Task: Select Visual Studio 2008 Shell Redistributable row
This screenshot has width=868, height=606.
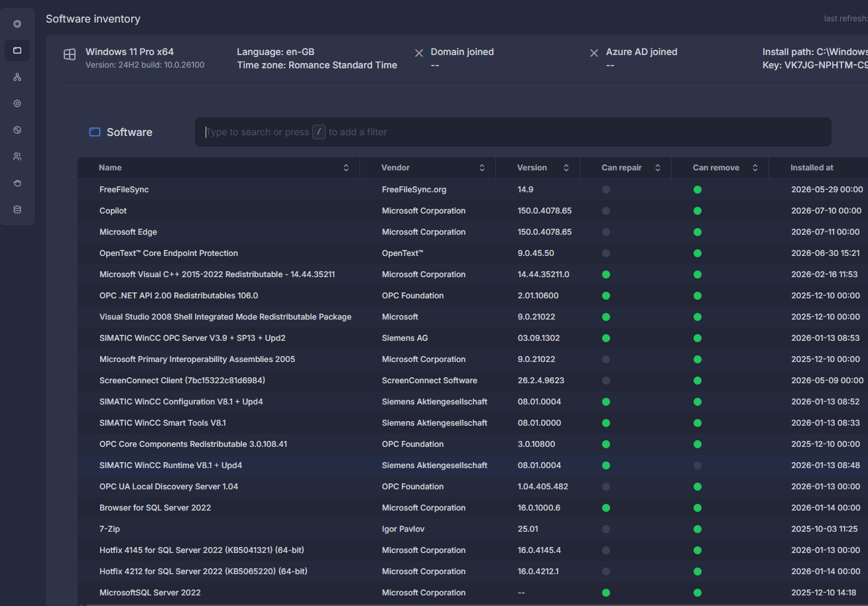Action: point(473,317)
